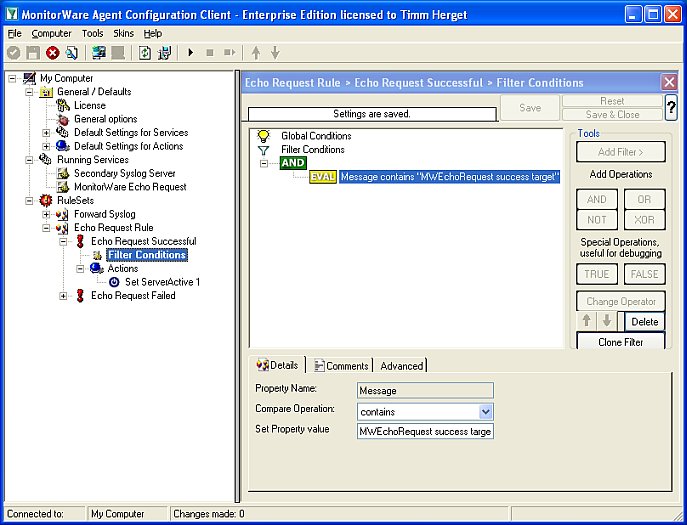Click the General options icon

click(63, 119)
